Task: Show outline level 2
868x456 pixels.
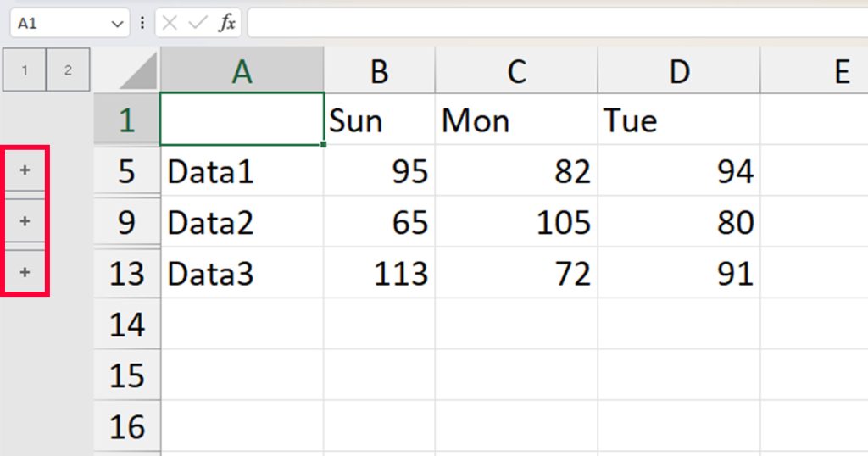Action: point(68,70)
